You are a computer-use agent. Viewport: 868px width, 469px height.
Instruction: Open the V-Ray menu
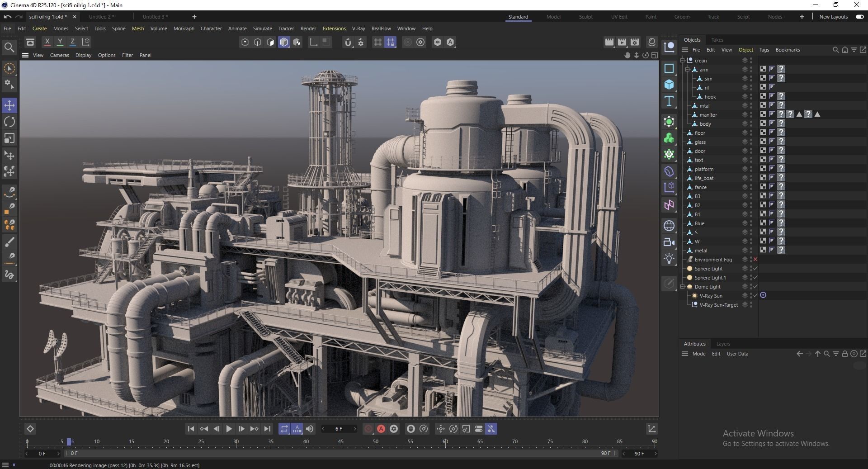click(x=359, y=28)
